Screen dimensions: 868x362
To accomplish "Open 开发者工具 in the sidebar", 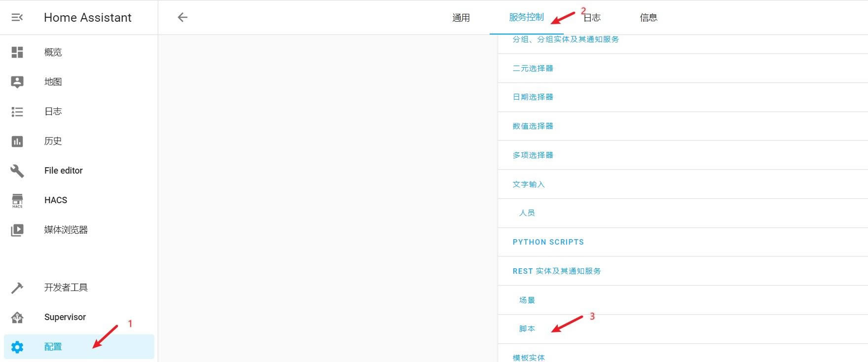I will tap(79, 288).
